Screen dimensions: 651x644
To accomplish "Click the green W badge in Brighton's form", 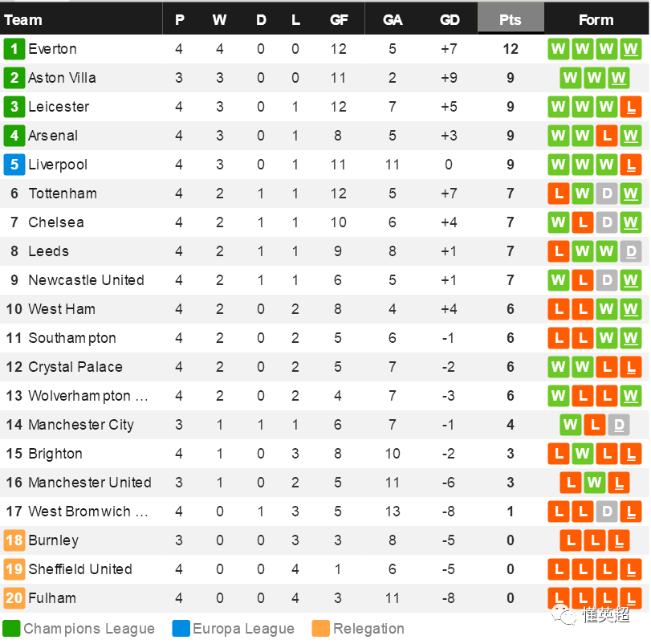I will click(583, 454).
